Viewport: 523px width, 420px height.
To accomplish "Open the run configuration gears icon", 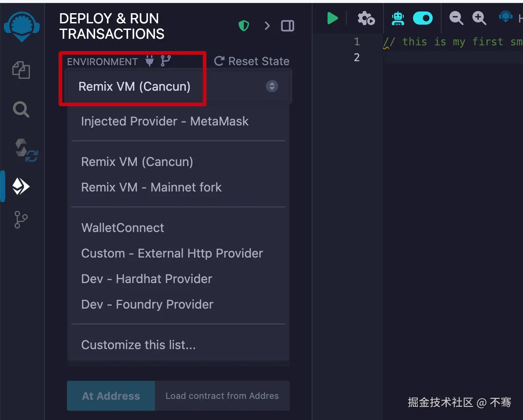I will point(366,18).
